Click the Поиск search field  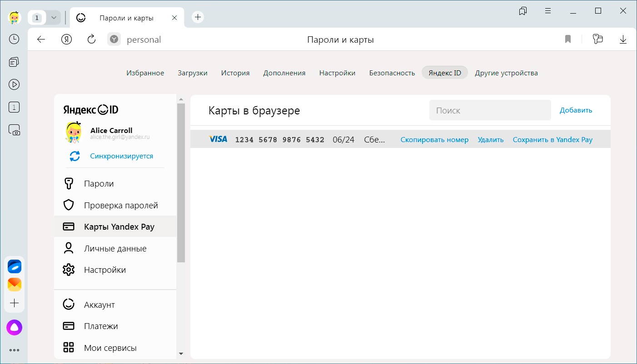[490, 110]
